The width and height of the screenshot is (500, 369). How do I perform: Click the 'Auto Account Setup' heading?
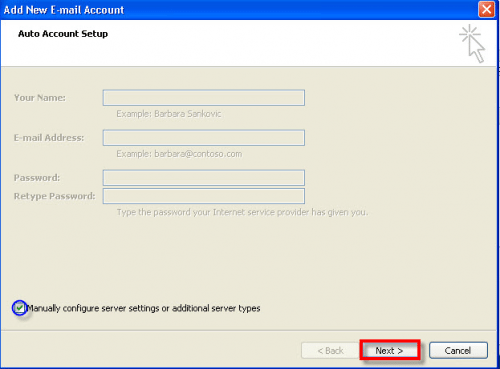63,34
